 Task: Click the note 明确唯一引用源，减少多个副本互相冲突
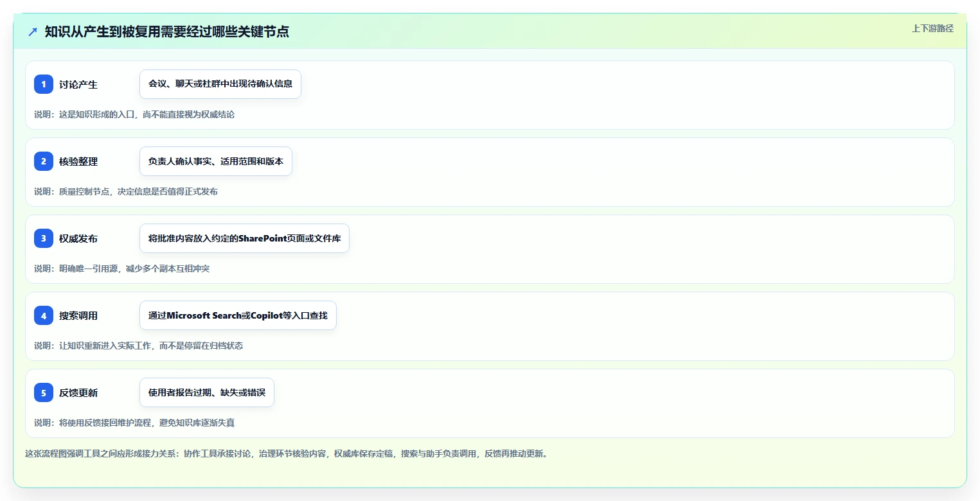tap(134, 268)
